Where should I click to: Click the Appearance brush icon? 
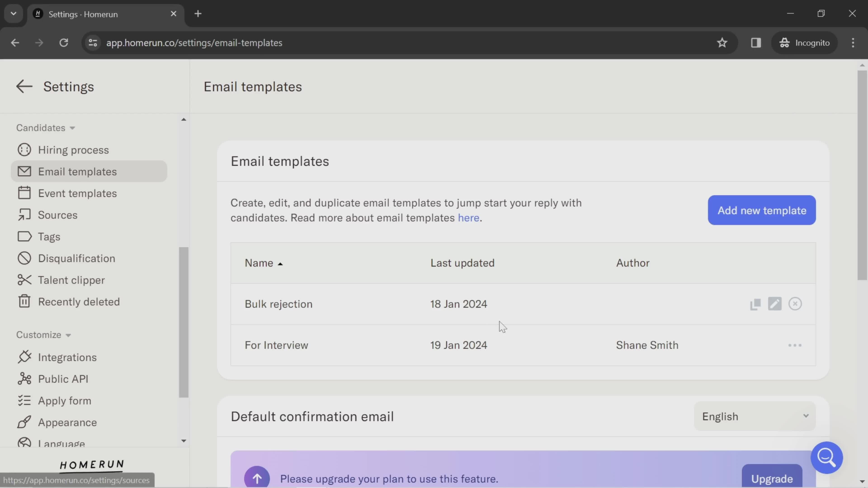coord(24,422)
